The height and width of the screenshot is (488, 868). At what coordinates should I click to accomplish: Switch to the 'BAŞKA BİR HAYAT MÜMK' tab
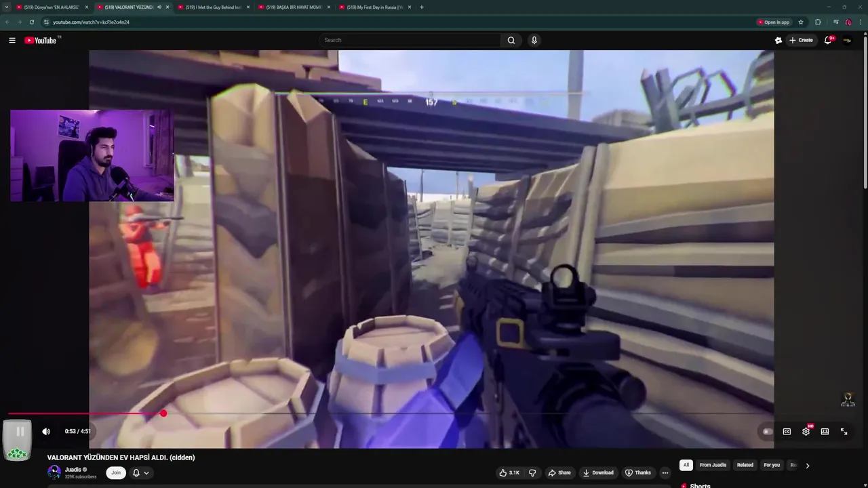294,7
